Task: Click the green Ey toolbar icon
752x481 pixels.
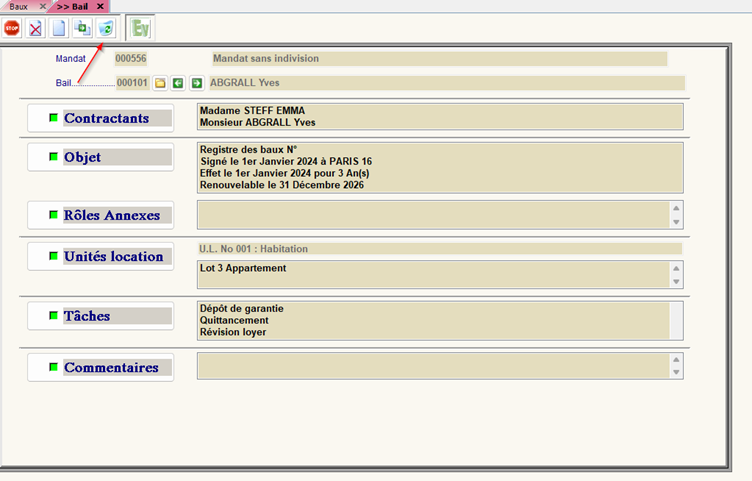Action: click(x=140, y=29)
